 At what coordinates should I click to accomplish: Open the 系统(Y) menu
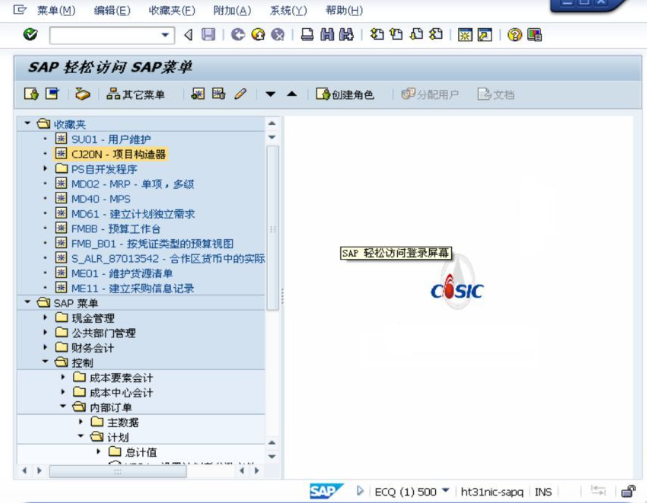(x=288, y=10)
